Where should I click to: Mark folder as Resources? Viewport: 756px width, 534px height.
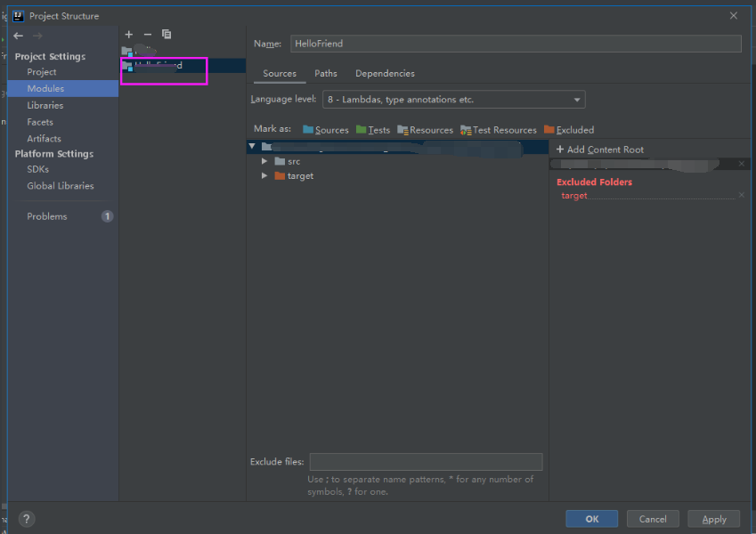click(x=425, y=130)
